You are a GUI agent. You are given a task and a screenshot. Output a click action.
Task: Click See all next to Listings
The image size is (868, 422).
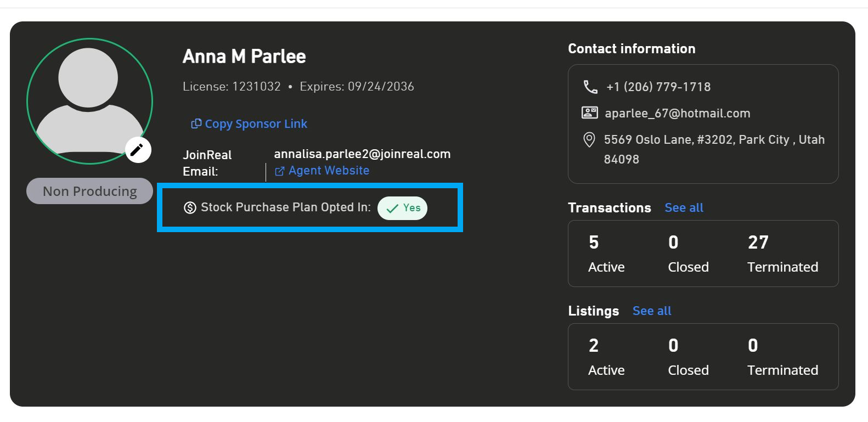652,311
